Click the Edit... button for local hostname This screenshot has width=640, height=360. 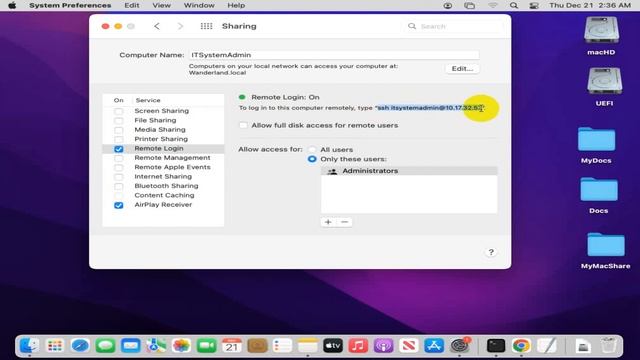coord(462,69)
